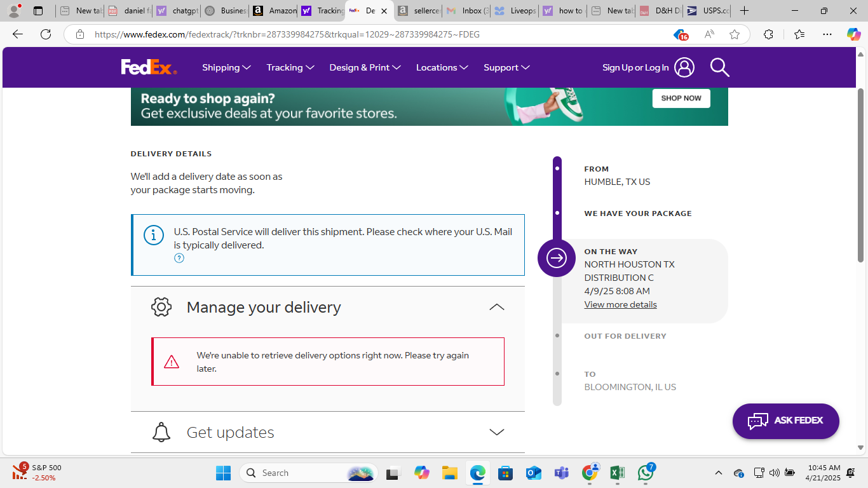This screenshot has height=488, width=868.
Task: Click 'NORTH HOUSTON TX' status text
Action: pyautogui.click(x=630, y=264)
